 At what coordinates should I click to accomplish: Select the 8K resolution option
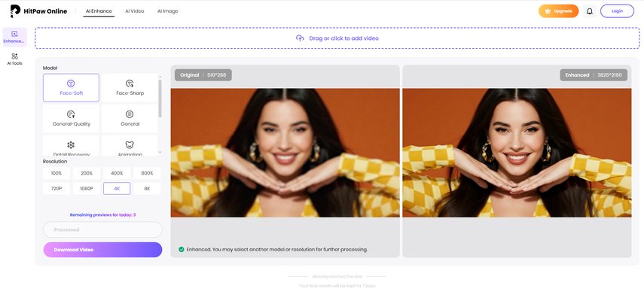click(x=147, y=188)
